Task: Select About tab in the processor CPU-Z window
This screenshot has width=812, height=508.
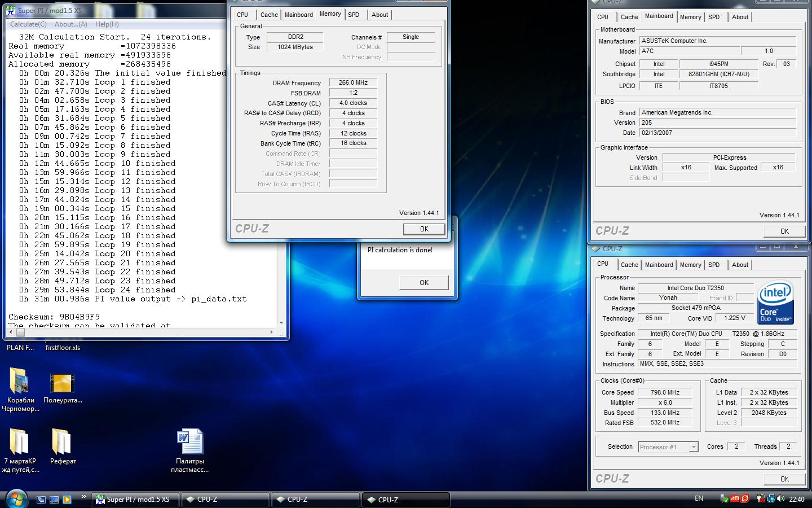Action: click(740, 265)
